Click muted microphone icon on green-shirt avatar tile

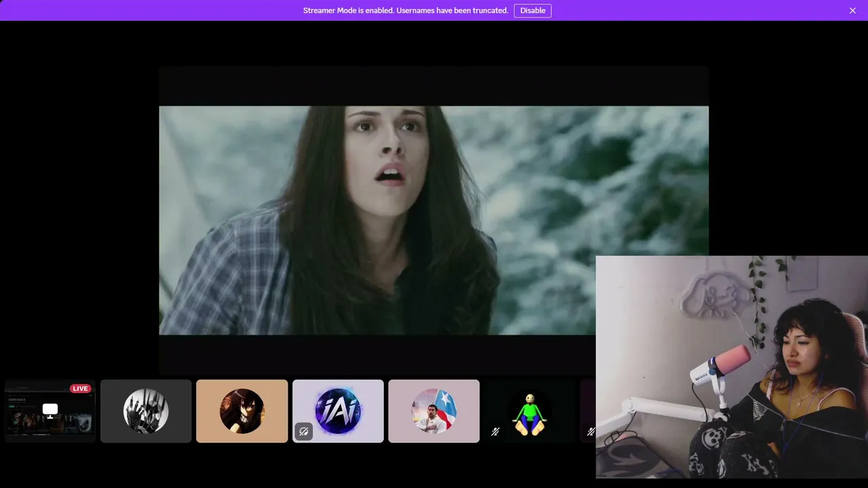click(x=495, y=431)
